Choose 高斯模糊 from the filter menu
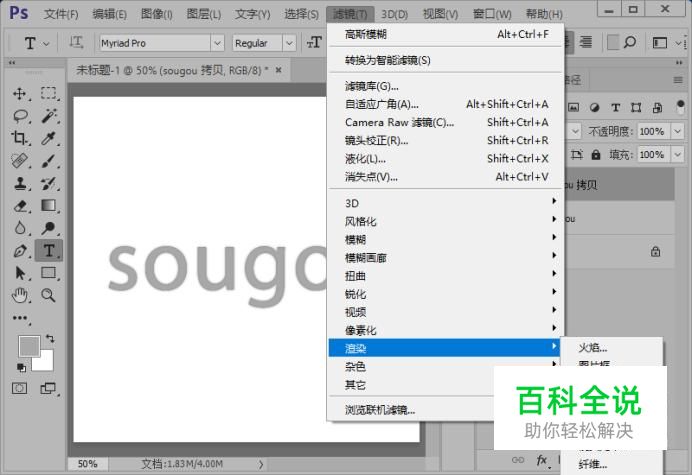 [x=445, y=34]
